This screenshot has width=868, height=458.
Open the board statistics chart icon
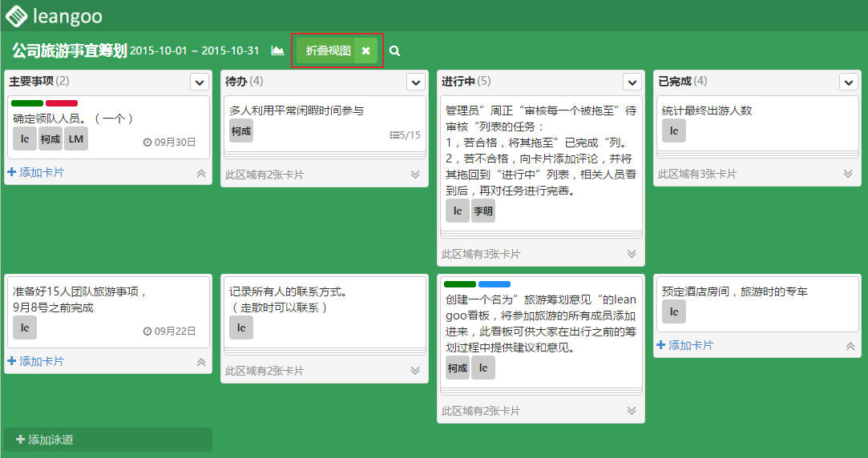pyautogui.click(x=277, y=50)
